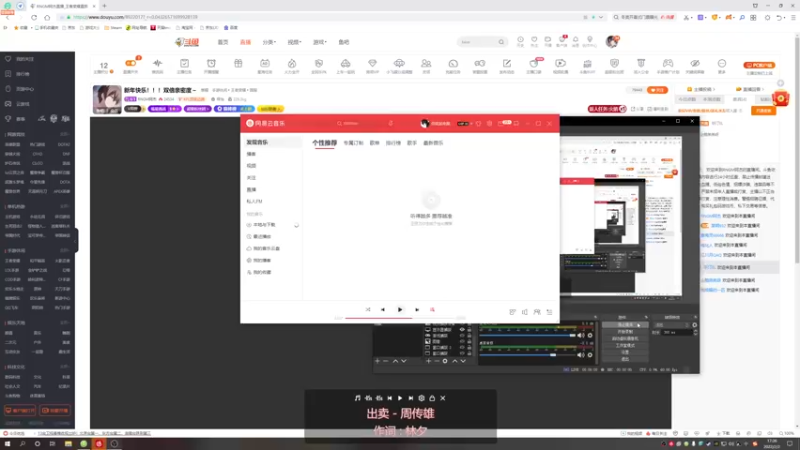
Task: Switch to the 专属定制 tab
Action: (353, 143)
